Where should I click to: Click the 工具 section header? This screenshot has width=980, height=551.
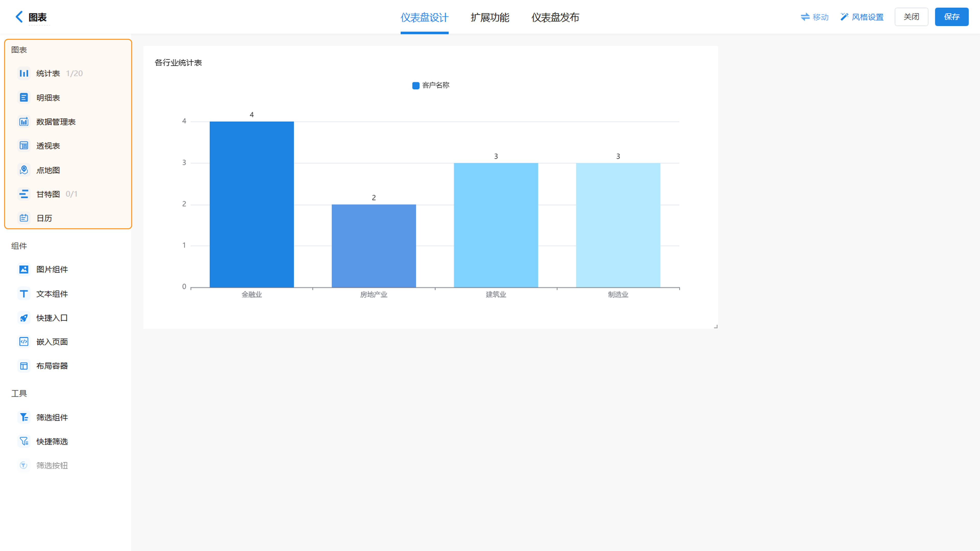(19, 393)
